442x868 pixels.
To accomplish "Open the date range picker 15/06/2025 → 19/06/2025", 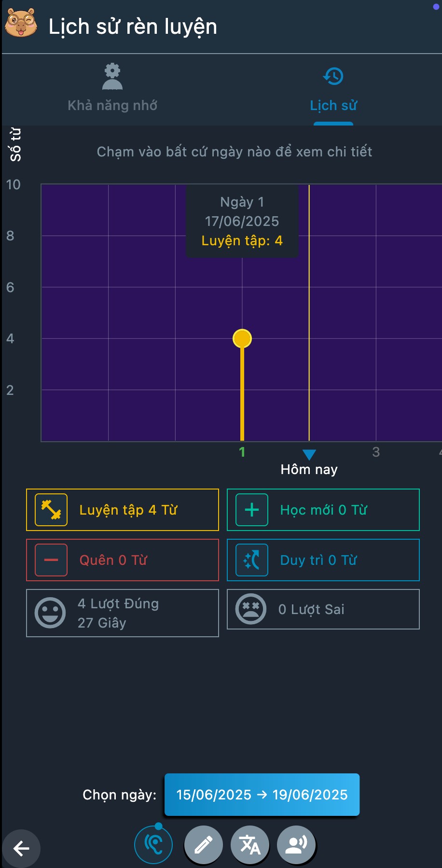I will [x=262, y=795].
